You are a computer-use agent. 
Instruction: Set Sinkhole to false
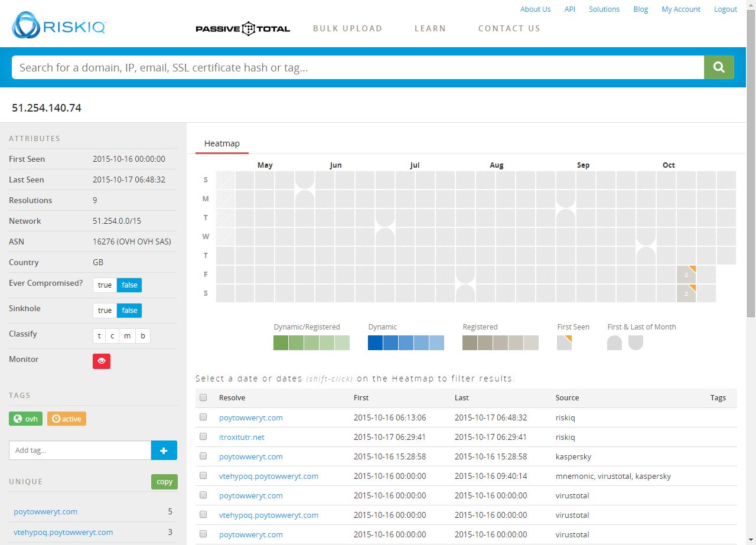coord(129,311)
